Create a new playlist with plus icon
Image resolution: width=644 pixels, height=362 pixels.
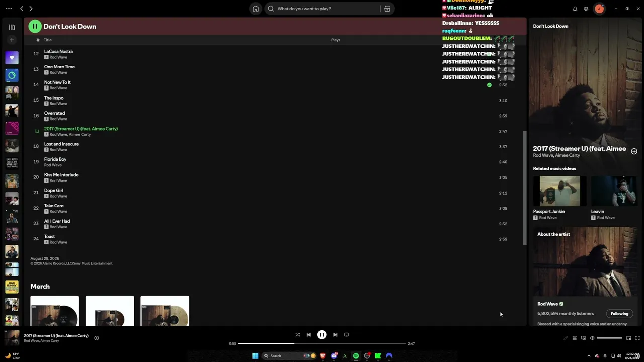12,40
